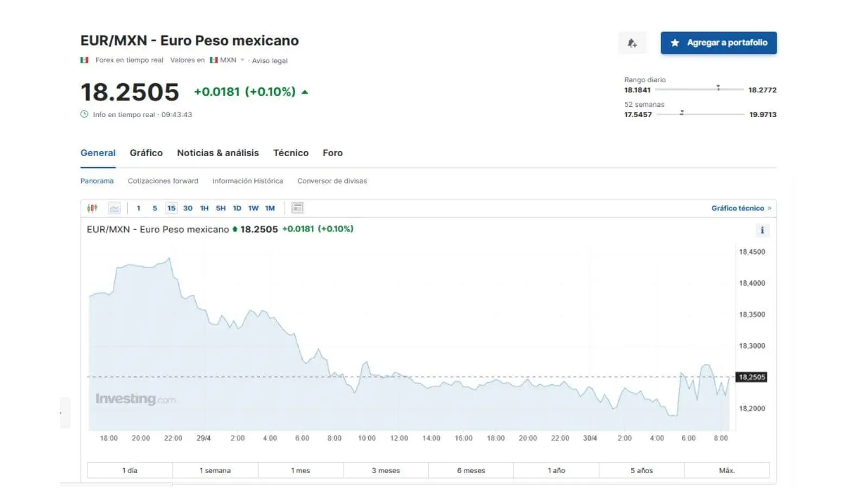The height and width of the screenshot is (504, 851).
Task: Open the Foro tab
Action: coord(332,153)
